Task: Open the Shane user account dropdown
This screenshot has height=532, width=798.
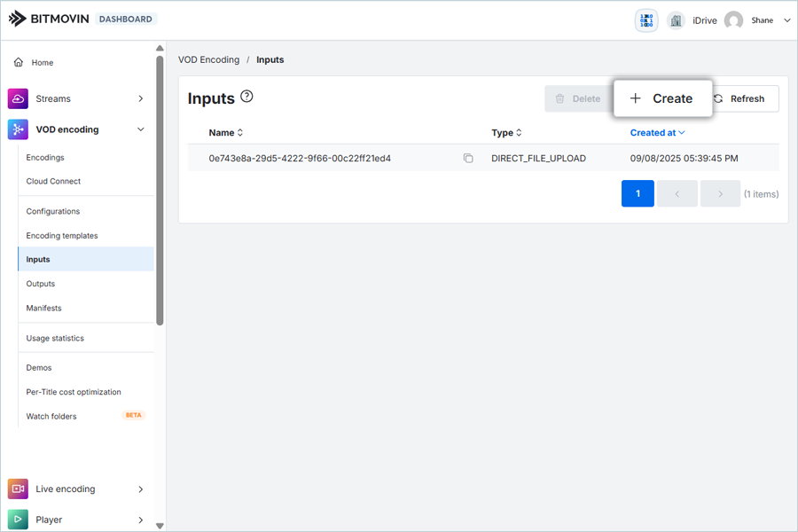Action: click(786, 20)
